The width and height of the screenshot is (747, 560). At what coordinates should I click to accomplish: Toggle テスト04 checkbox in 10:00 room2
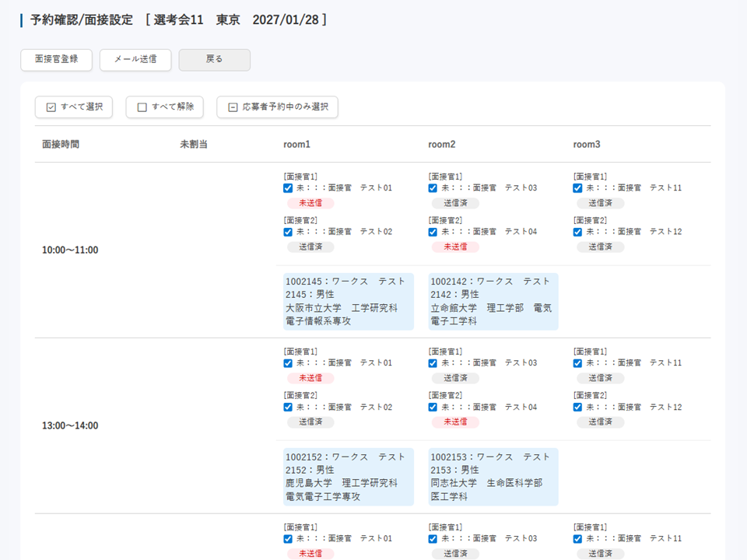point(433,232)
